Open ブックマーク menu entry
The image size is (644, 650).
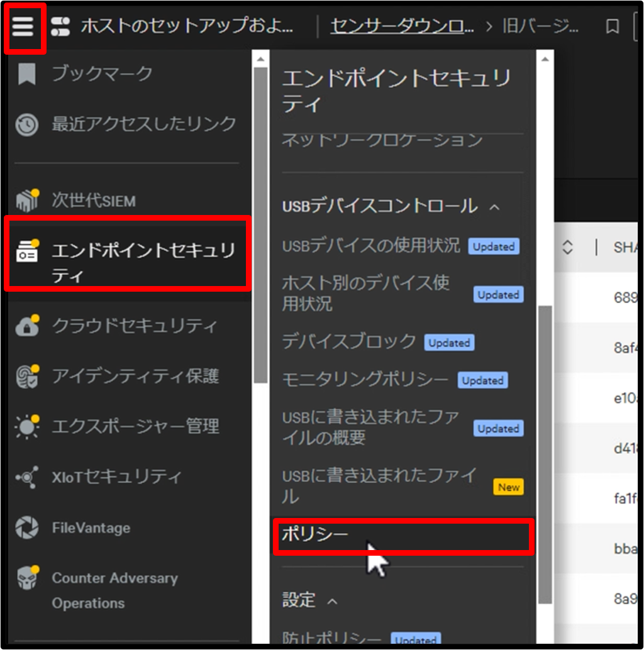102,74
